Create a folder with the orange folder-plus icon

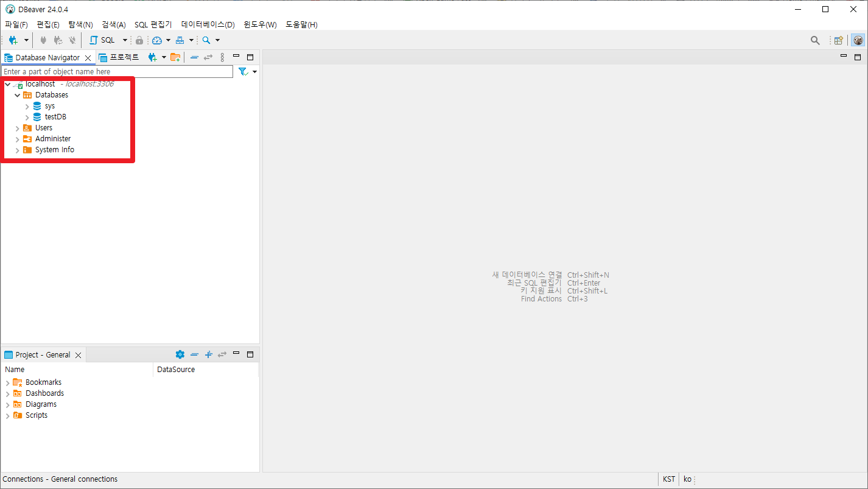pos(175,57)
